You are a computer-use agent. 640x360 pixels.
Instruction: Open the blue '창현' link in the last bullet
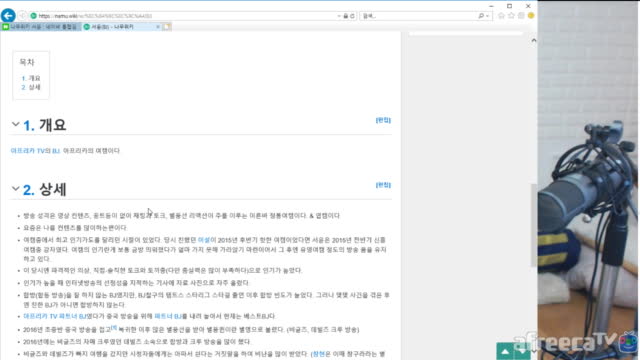click(319, 354)
